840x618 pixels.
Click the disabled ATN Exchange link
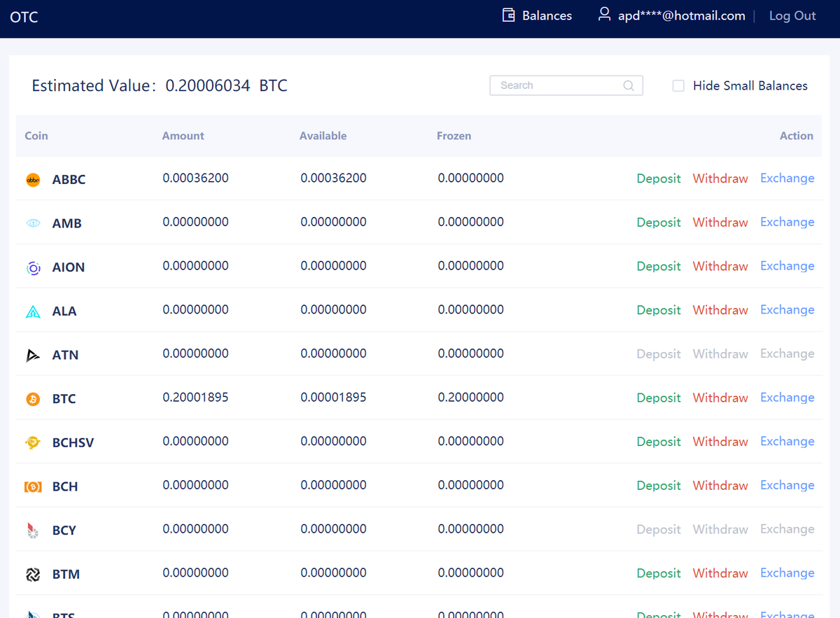[787, 353]
